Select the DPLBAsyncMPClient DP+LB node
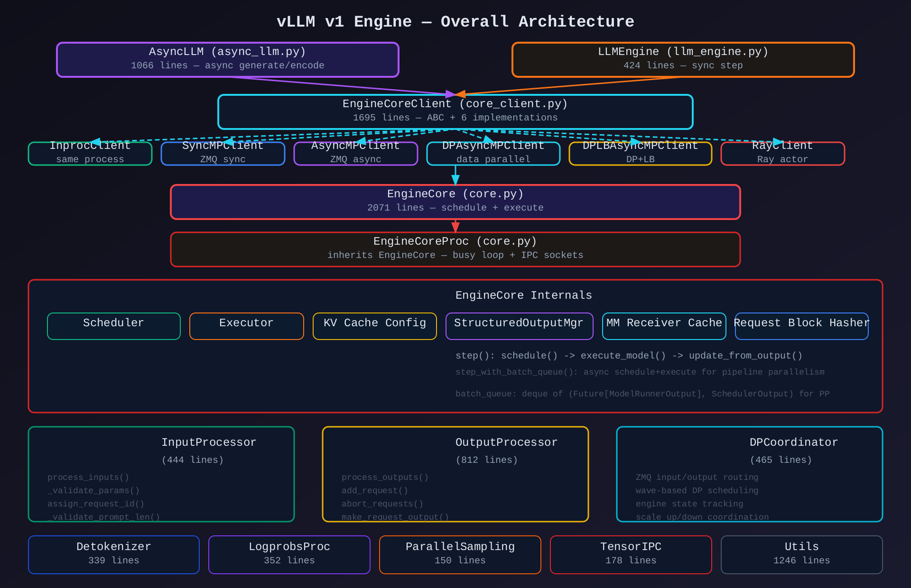 [641, 154]
